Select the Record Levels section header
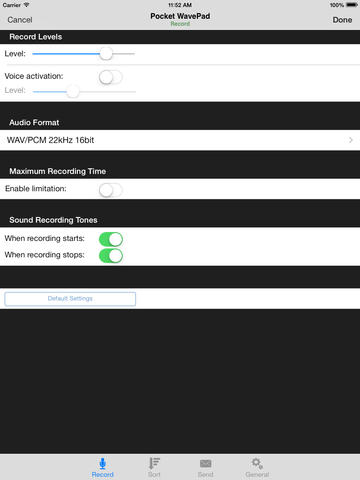 [x=36, y=37]
